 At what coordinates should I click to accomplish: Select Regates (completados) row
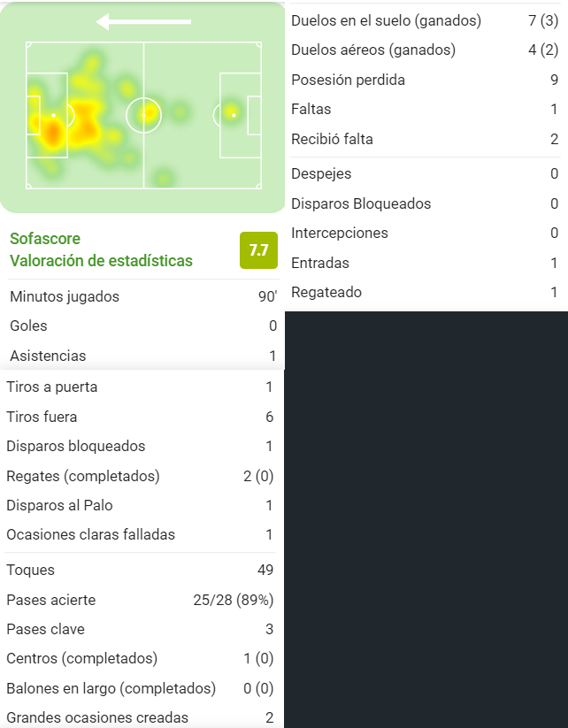(x=140, y=476)
